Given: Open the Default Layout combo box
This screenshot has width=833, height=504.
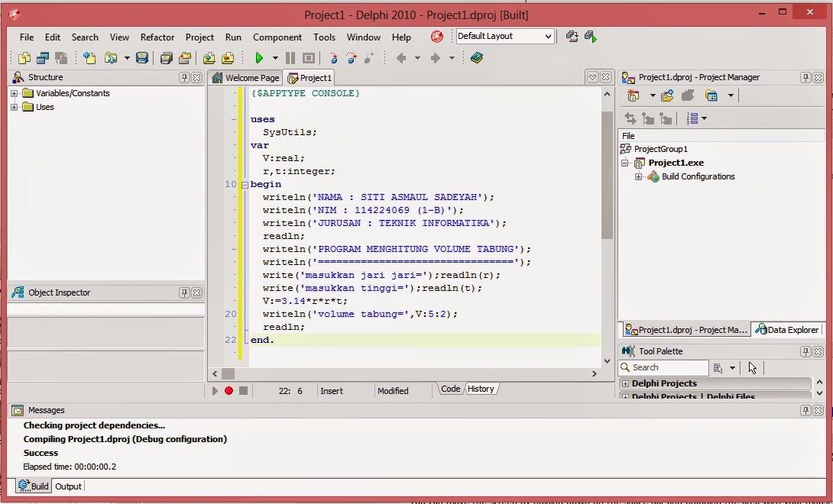Looking at the screenshot, I should (x=505, y=36).
